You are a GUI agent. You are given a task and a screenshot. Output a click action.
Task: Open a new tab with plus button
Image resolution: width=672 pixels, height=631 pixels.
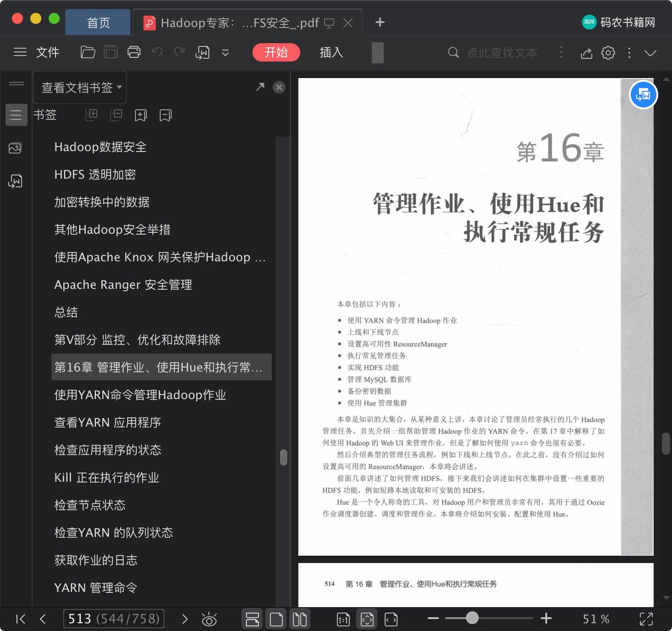click(380, 22)
